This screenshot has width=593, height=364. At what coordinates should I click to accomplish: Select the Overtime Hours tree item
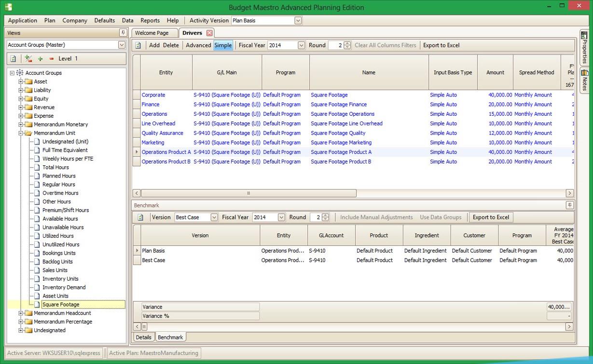click(60, 193)
